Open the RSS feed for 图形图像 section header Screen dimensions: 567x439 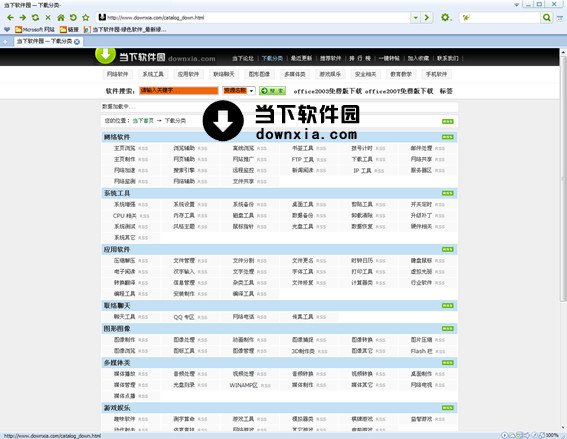[x=447, y=328]
